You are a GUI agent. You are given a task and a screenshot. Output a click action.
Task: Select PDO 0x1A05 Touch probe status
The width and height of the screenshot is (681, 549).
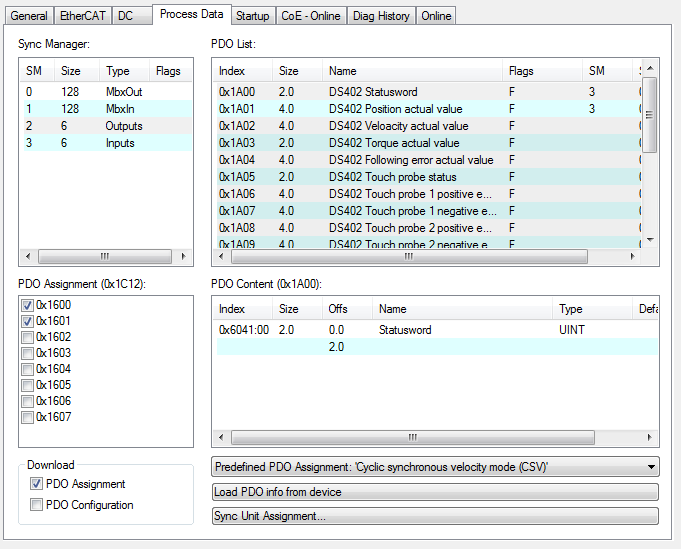click(428, 177)
